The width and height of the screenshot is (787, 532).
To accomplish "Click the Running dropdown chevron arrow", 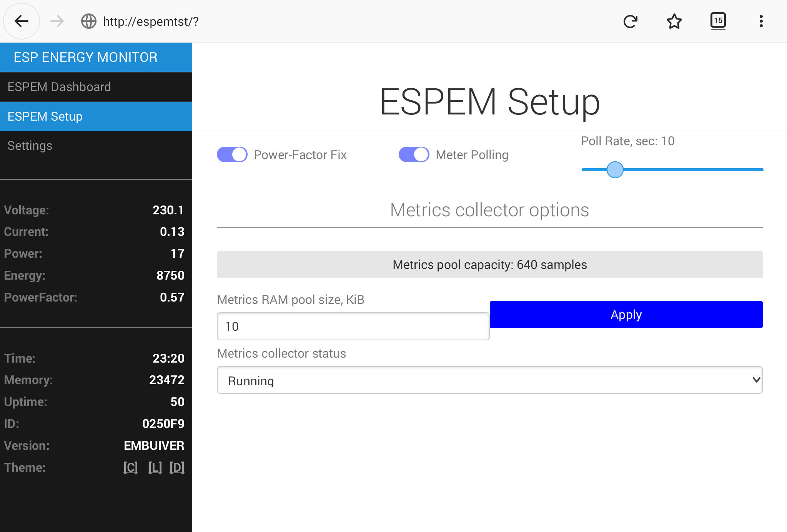I will [x=756, y=380].
